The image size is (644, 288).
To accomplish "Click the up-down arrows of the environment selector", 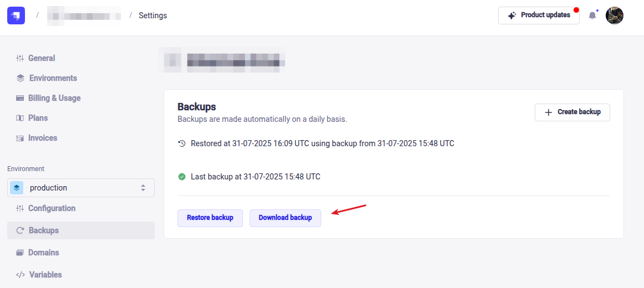I will pos(143,188).
